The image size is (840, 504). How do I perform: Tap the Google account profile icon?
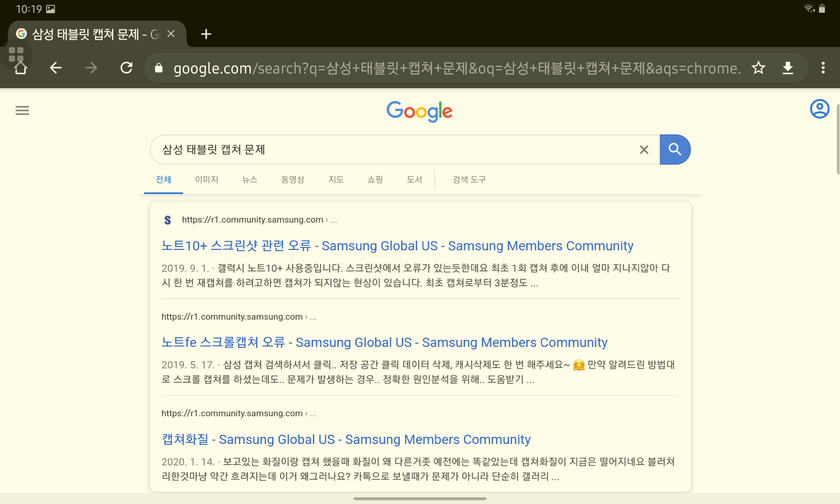pyautogui.click(x=819, y=109)
